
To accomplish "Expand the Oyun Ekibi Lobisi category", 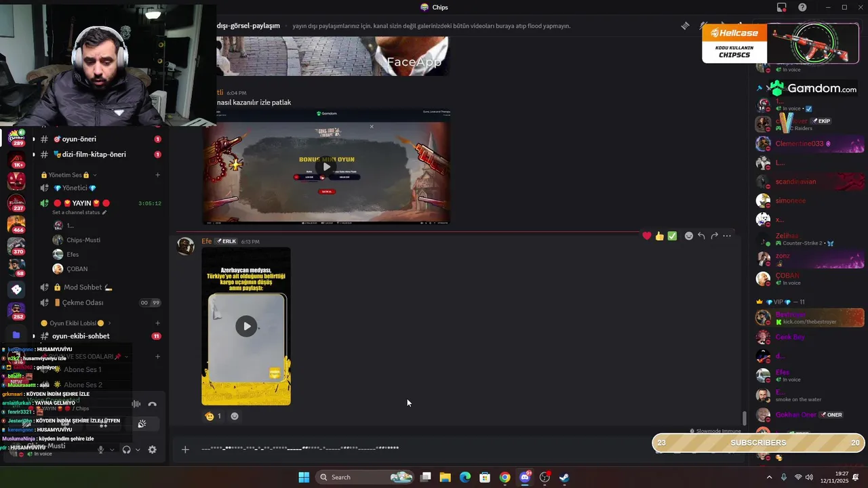I will coord(75,323).
